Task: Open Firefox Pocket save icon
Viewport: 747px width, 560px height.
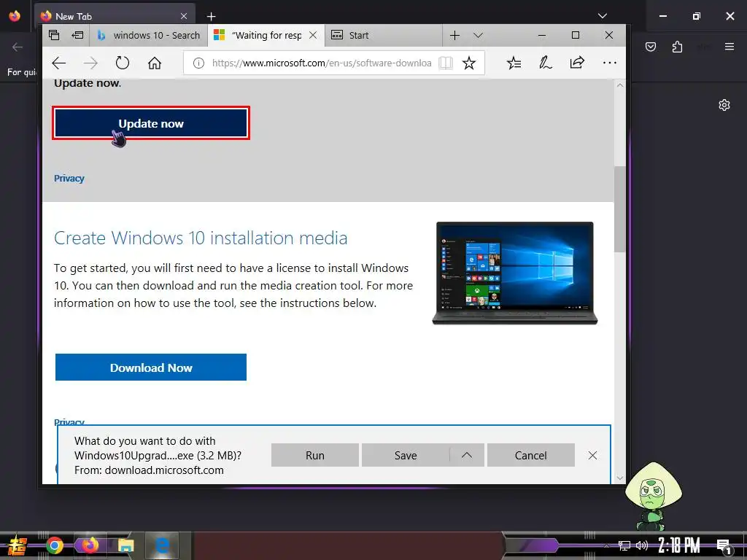Action: pos(651,47)
